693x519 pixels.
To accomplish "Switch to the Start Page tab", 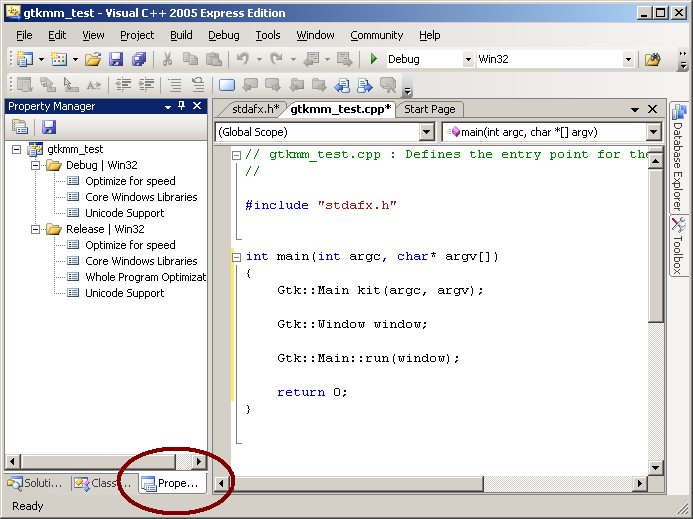I will click(429, 109).
